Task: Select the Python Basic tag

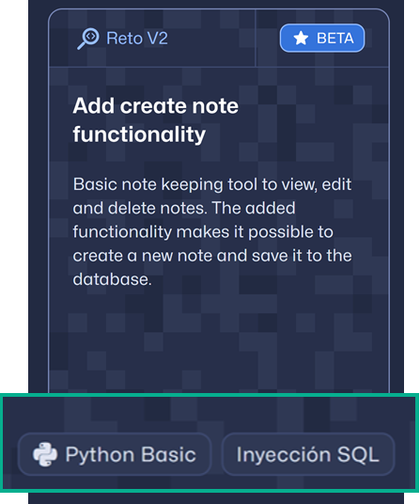Action: pyautogui.click(x=115, y=454)
